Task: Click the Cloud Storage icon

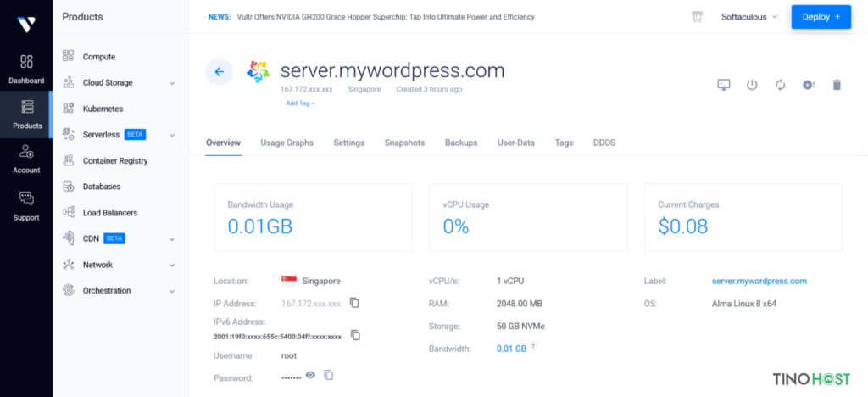Action: click(x=68, y=82)
